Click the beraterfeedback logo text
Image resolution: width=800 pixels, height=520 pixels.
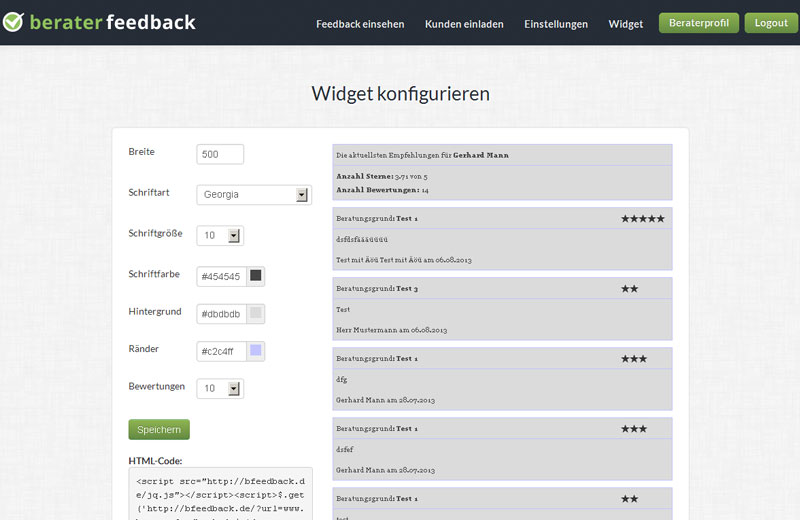(x=113, y=22)
